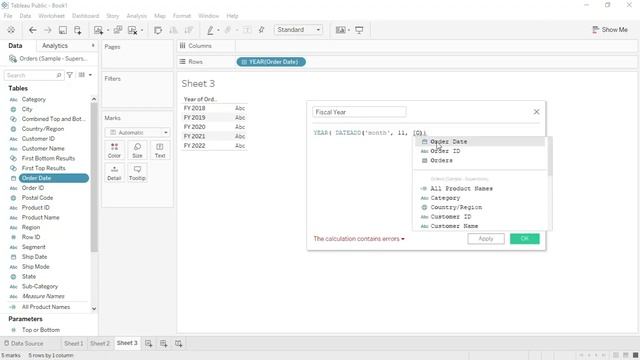
Task: Open the Show/Hide Cards dropdown arrow
Action: click(349, 30)
